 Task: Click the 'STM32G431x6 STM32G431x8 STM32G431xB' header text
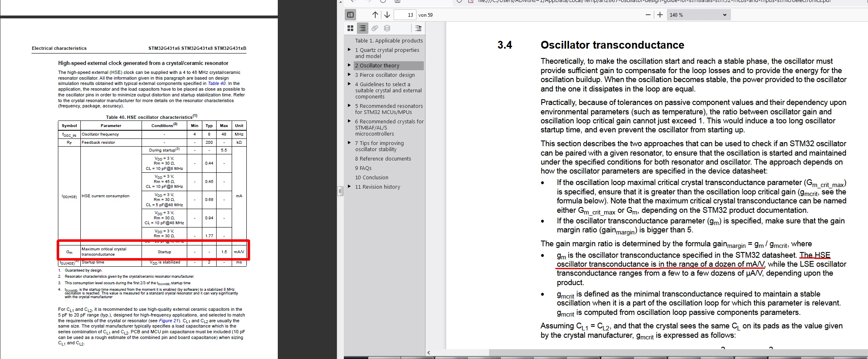click(x=197, y=48)
